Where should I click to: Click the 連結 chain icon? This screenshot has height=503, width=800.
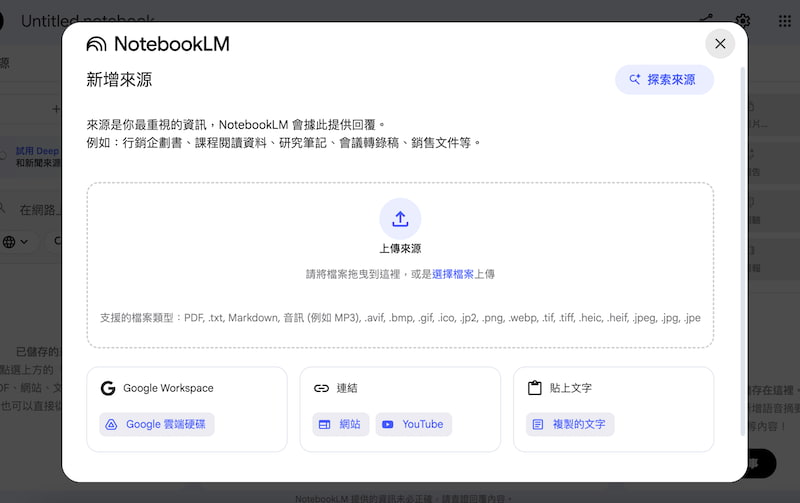pos(321,388)
